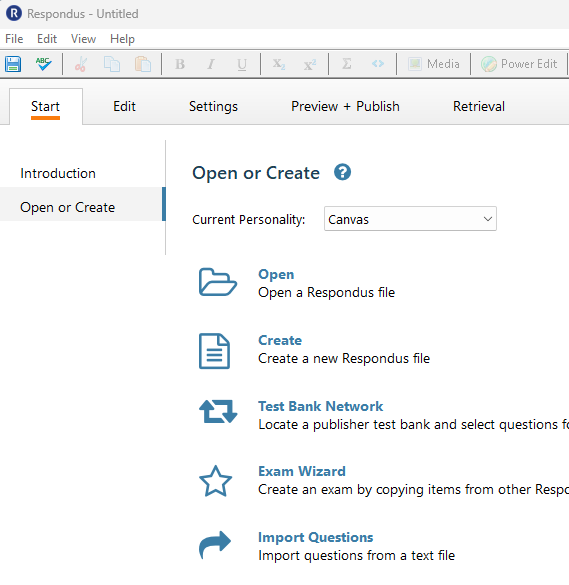Click the open folder icon
The width and height of the screenshot is (569, 585).
[218, 282]
